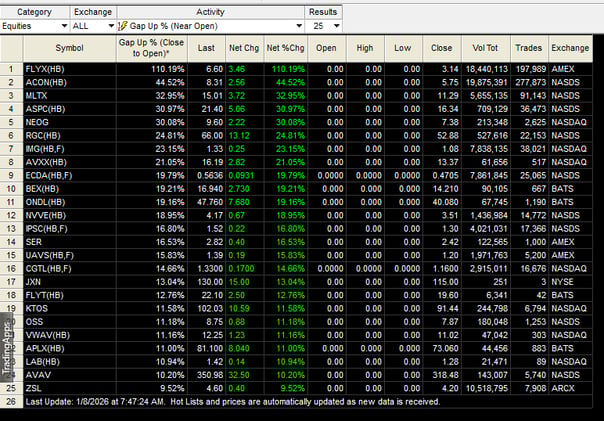Viewport: 604px width, 421px height.
Task: Click the Close value 3.14 for FLYX
Action: (x=450, y=69)
